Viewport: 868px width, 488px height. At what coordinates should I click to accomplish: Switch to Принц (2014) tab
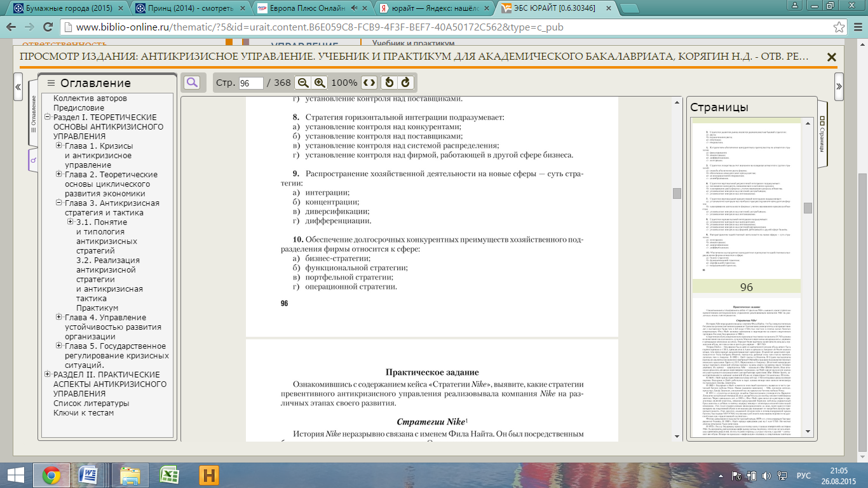point(191,9)
